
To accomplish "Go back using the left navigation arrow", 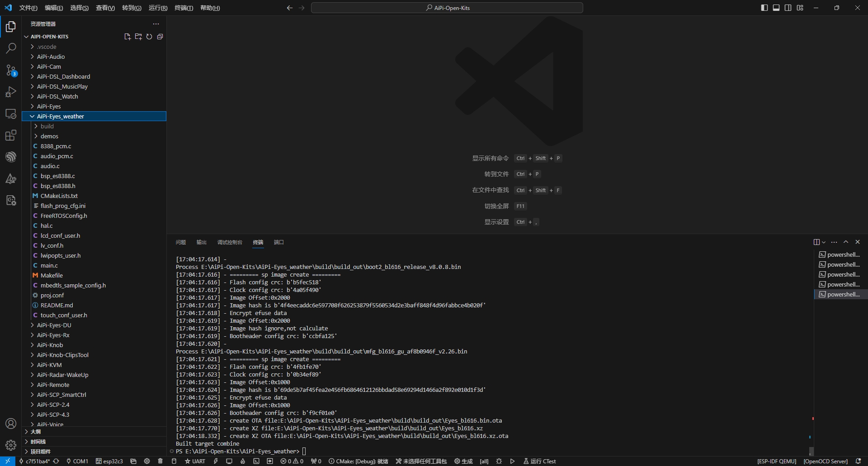I will click(x=290, y=8).
